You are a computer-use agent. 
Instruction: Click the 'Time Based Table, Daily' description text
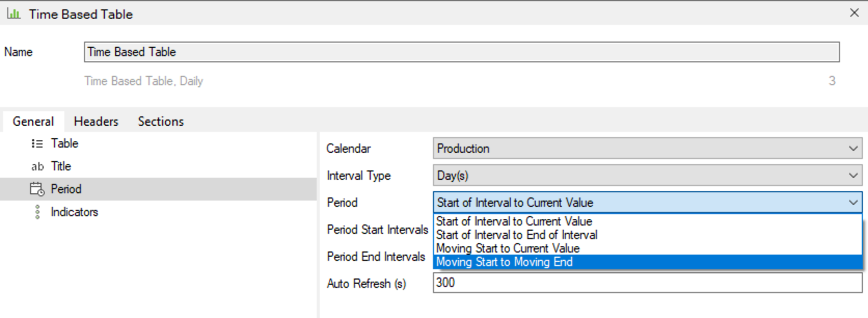point(144,81)
